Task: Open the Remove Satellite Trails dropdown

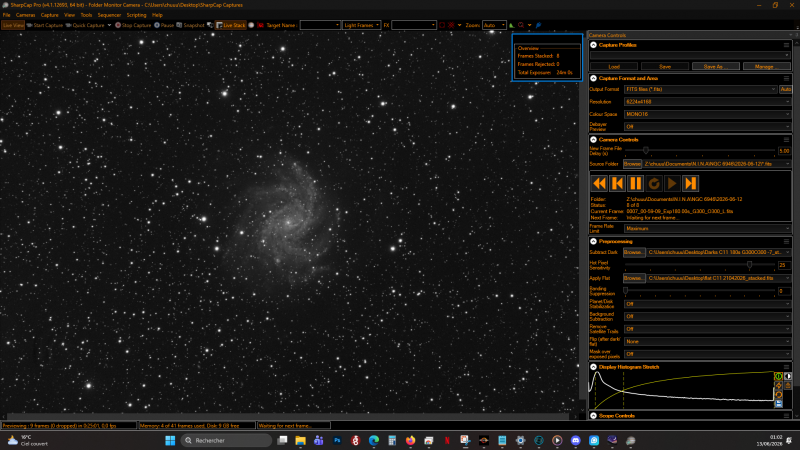Action: pyautogui.click(x=708, y=329)
